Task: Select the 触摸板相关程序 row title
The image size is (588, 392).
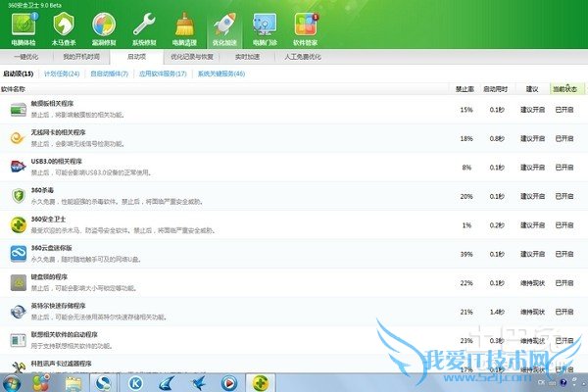Action: click(52, 103)
